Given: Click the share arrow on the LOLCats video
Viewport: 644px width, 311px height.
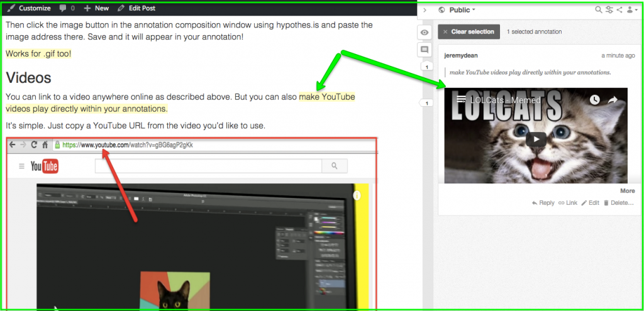Looking at the screenshot, I should pos(613,99).
